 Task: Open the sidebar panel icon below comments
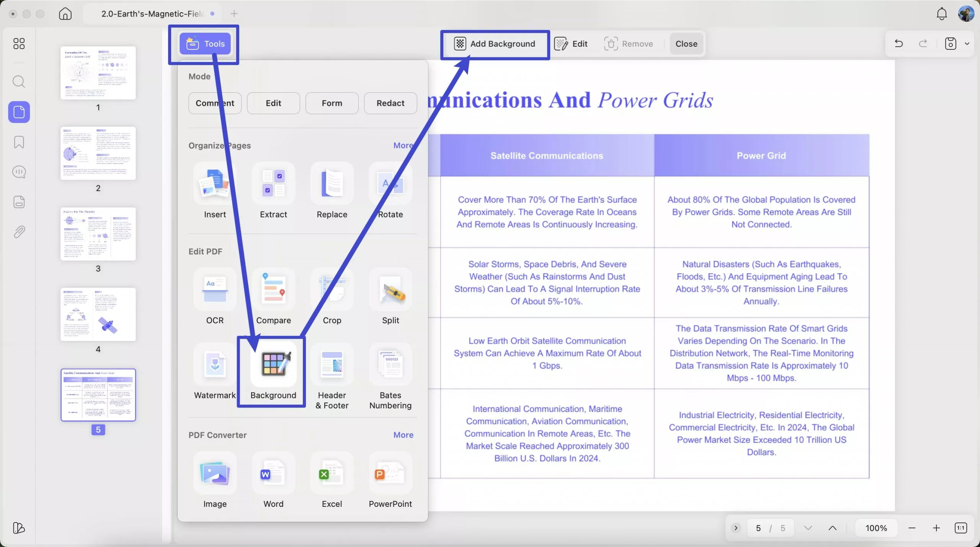point(19,202)
